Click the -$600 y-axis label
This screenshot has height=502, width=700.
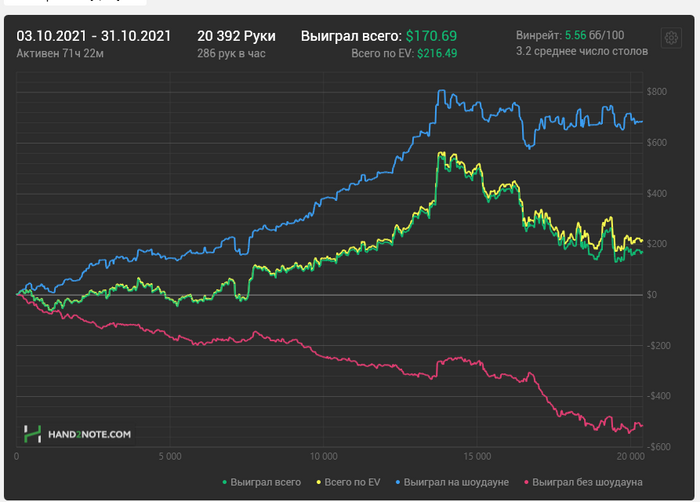[x=658, y=447]
